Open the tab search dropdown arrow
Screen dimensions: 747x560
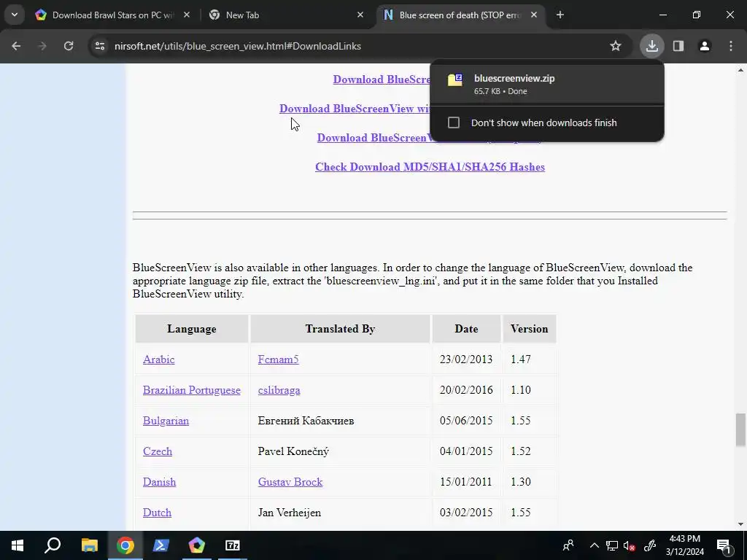click(15, 15)
